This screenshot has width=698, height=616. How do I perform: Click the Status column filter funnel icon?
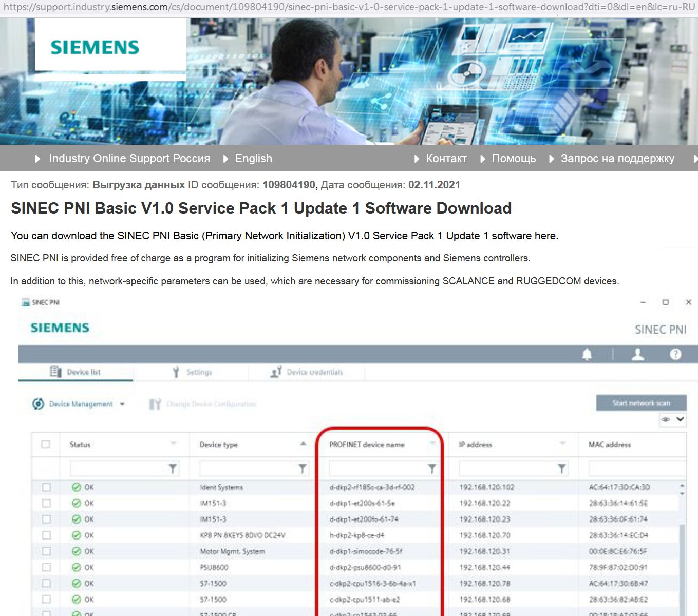coord(173,468)
